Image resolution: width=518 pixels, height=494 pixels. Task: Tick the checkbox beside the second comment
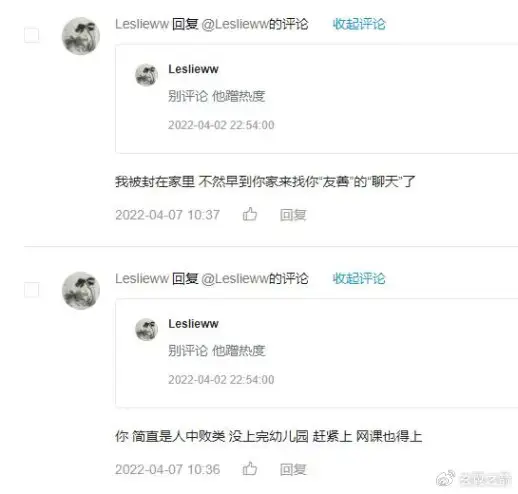coord(32,290)
